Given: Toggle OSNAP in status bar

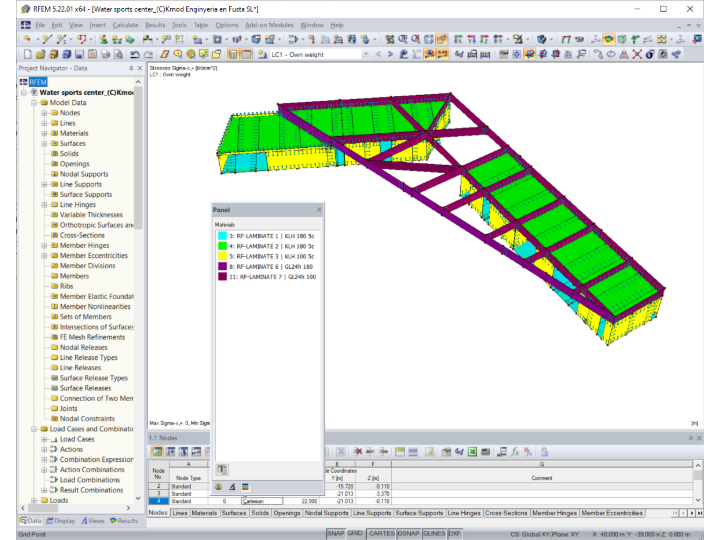Looking at the screenshot, I should (408, 534).
